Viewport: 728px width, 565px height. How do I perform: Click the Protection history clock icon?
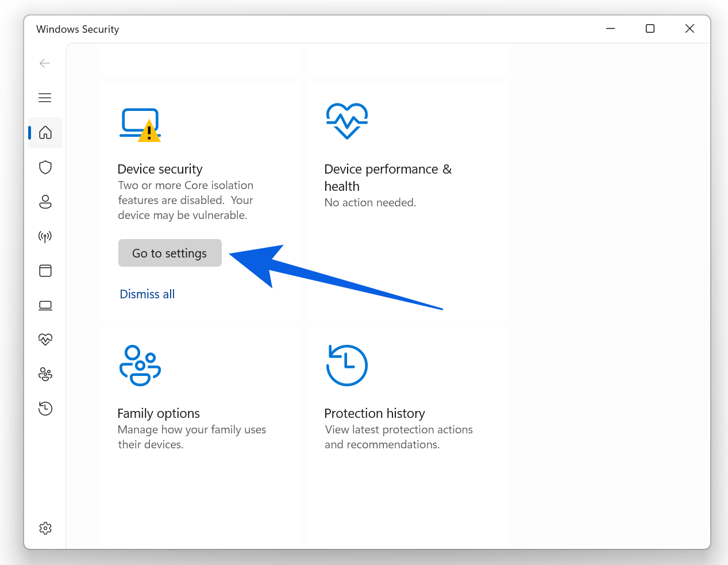[346, 365]
